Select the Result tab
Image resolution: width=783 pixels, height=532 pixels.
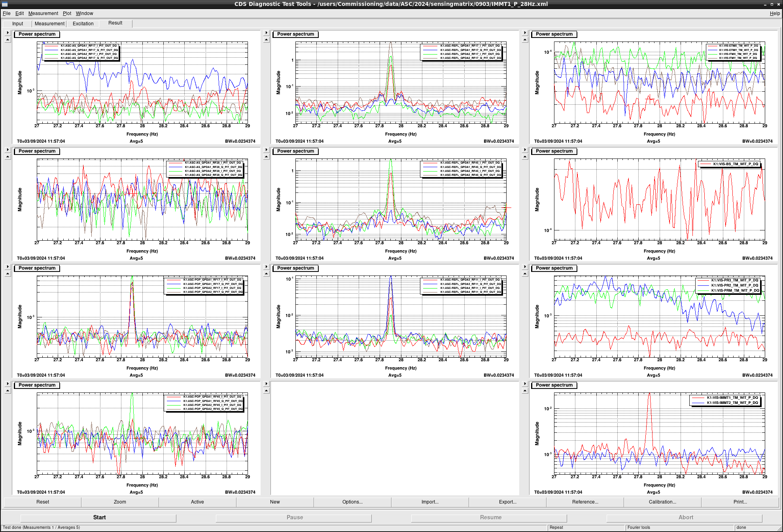pos(115,23)
